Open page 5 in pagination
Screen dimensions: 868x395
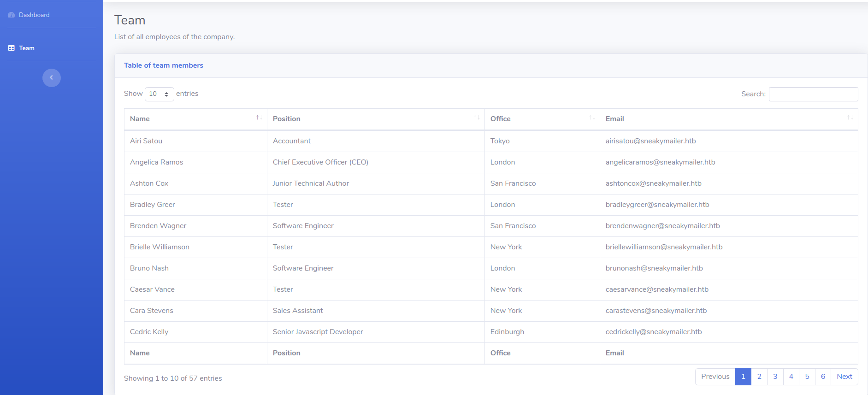coord(807,377)
